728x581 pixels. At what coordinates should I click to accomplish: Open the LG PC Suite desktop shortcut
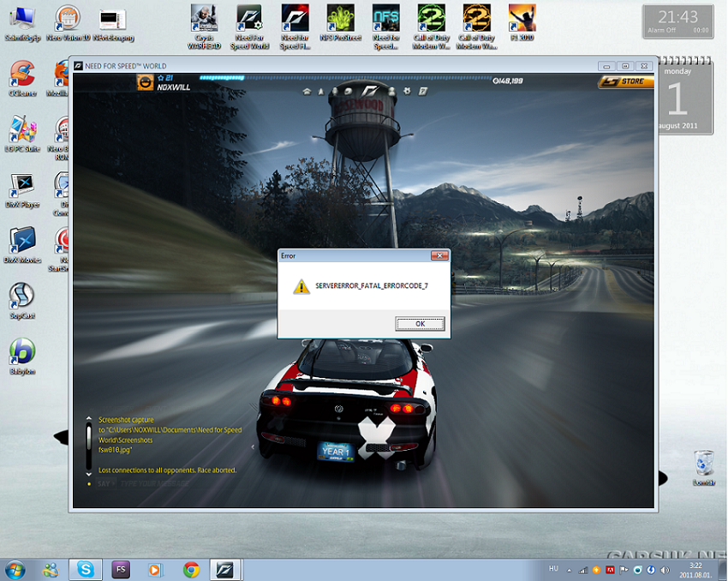(x=23, y=134)
